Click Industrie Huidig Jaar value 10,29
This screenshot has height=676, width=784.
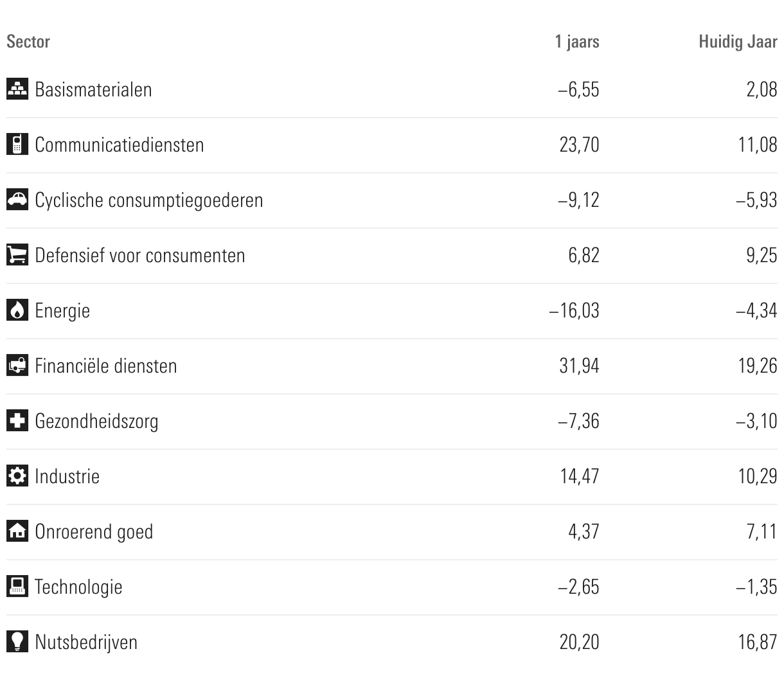(x=758, y=476)
